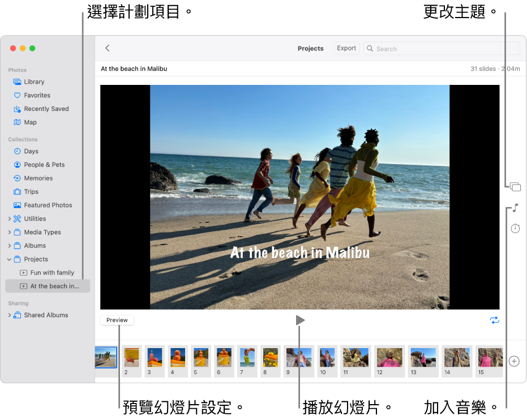Click the Recently Saved download icon
This screenshot has height=420, width=527.
(17, 109)
